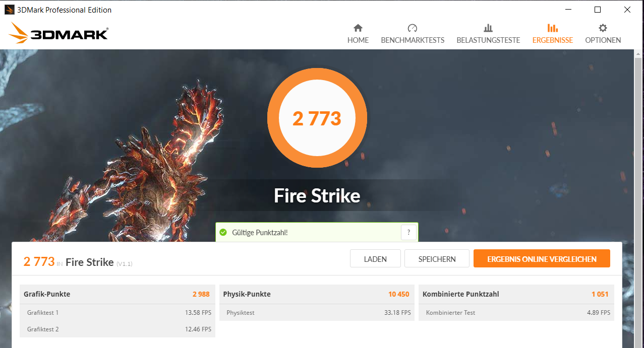Image resolution: width=644 pixels, height=348 pixels.
Task: Click ERGEBNIS ONLINE VERGLEICHEN button
Action: (x=542, y=259)
